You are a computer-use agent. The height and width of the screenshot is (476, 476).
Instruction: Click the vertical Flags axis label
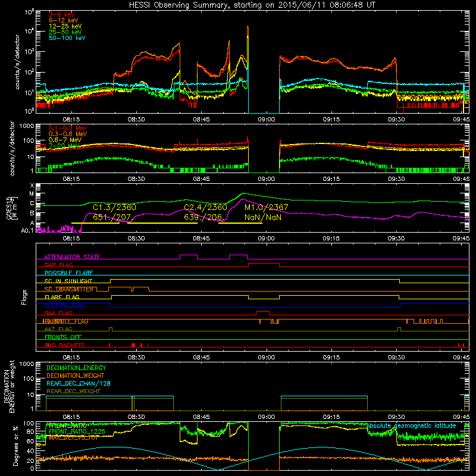(x=24, y=297)
